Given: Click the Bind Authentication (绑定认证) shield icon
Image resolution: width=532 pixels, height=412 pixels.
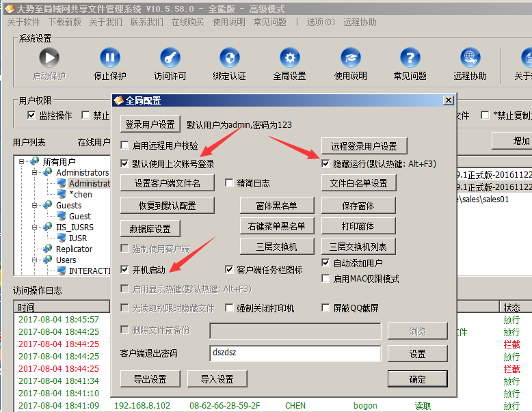Looking at the screenshot, I should 229,58.
